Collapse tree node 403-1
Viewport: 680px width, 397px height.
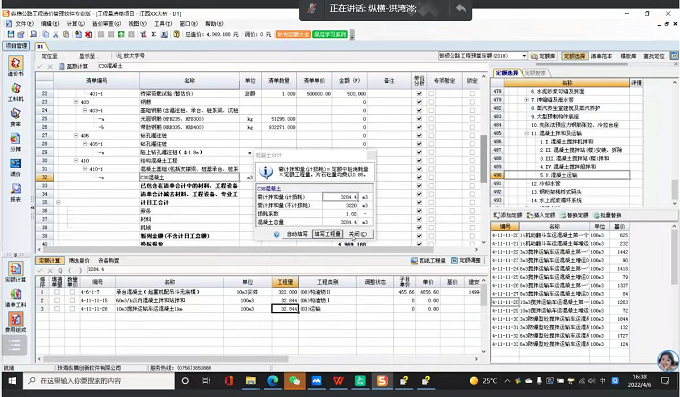[x=85, y=110]
